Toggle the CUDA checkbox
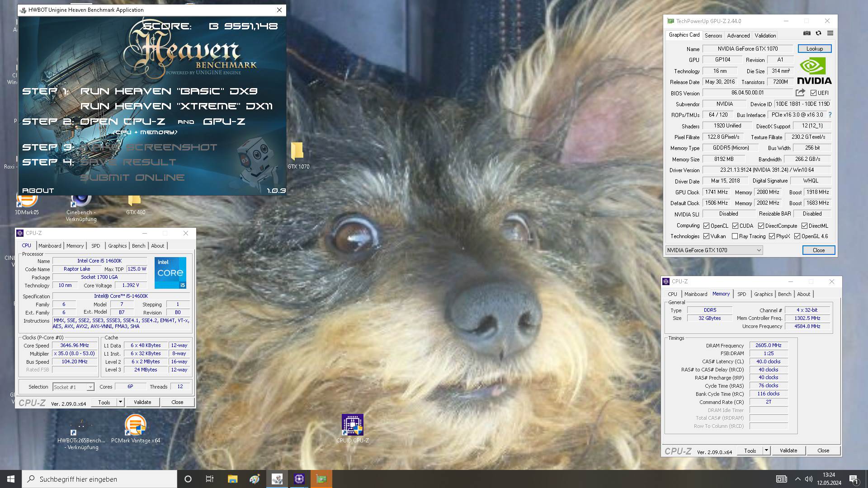 [x=735, y=226]
